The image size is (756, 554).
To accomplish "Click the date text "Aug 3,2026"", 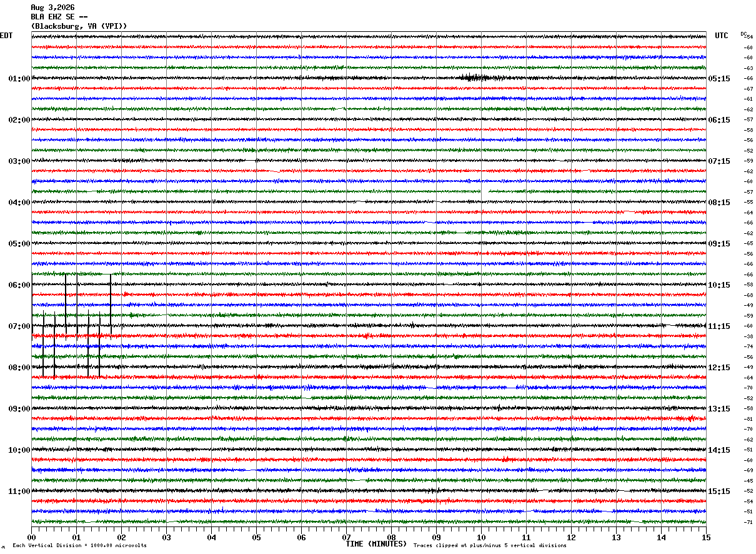I will pos(52,8).
